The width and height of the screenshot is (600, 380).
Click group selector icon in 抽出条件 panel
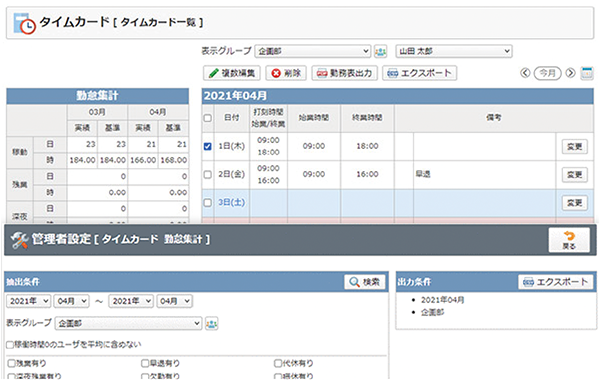pos(212,324)
